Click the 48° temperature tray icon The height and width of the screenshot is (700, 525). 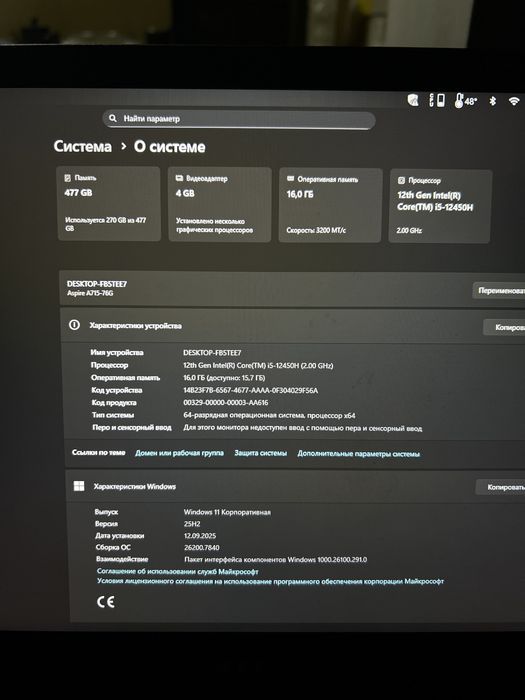coord(466,101)
